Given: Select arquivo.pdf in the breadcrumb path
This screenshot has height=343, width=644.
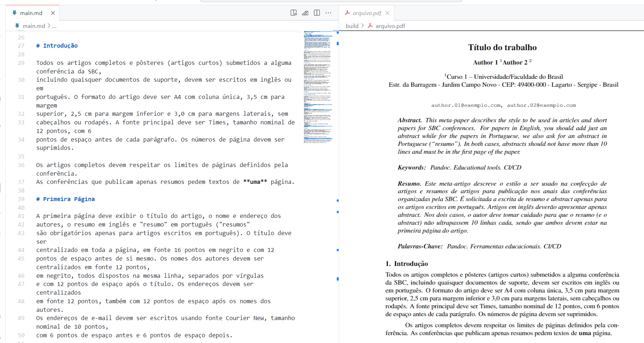Looking at the screenshot, I should [390, 25].
